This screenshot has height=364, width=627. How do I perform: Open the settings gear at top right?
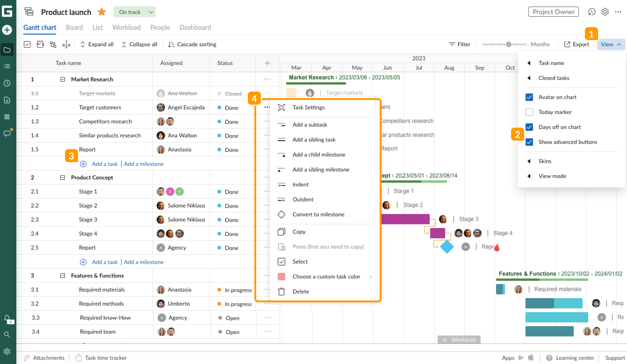[x=605, y=12]
